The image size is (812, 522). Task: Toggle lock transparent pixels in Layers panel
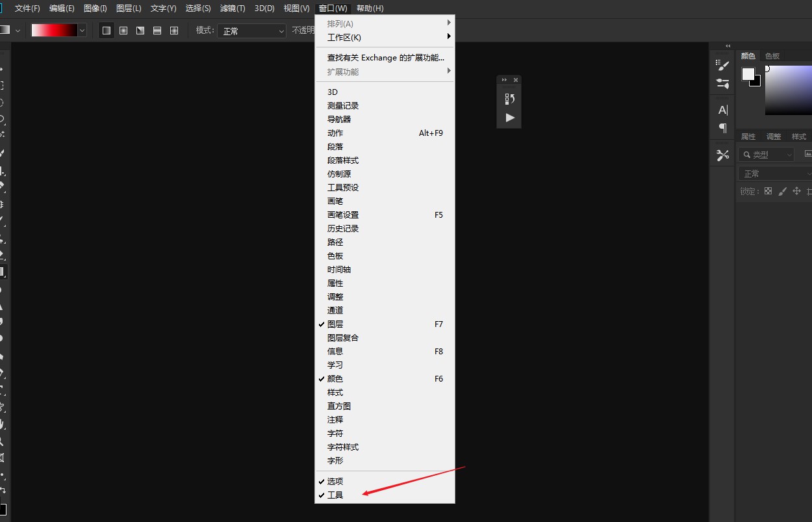click(768, 190)
